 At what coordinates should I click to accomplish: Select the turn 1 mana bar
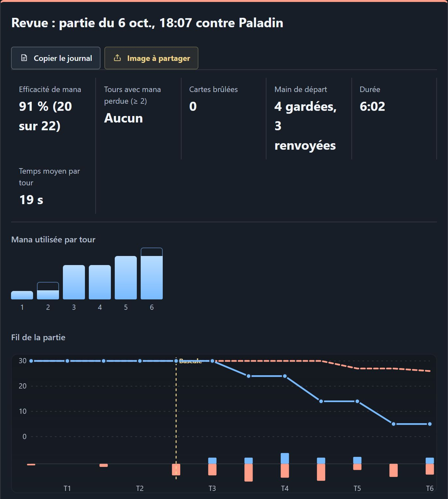pyautogui.click(x=22, y=295)
